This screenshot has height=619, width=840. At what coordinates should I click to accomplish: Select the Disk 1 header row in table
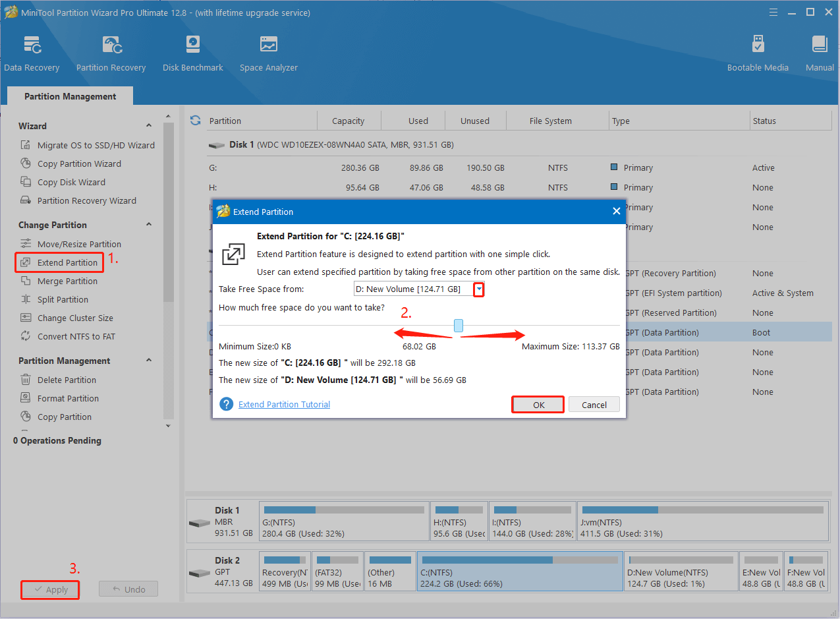click(519, 144)
